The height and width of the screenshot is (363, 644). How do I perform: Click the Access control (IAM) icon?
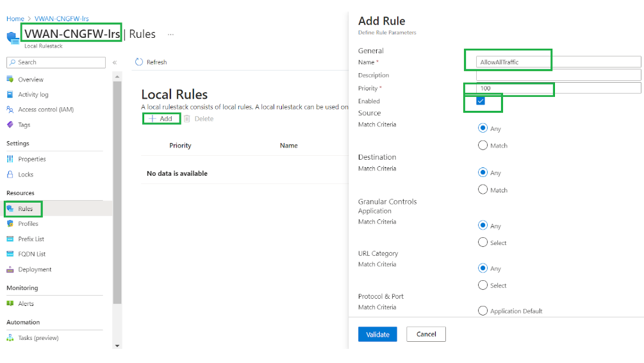point(10,110)
